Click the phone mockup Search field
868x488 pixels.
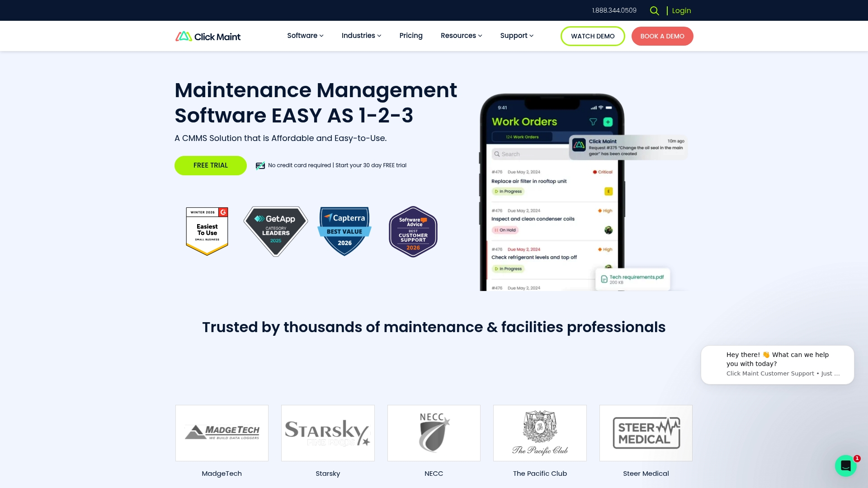tap(530, 154)
